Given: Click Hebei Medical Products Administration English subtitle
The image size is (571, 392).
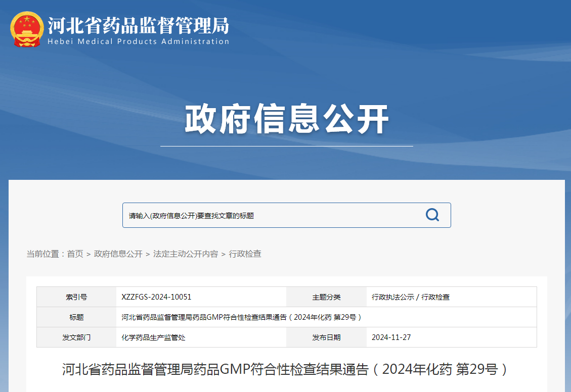Looking at the screenshot, I should (x=139, y=41).
